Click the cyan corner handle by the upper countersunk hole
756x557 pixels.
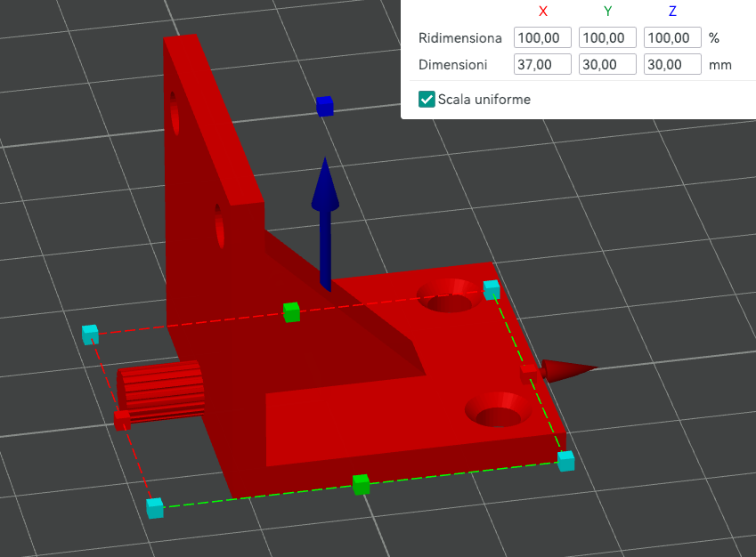pyautogui.click(x=492, y=289)
